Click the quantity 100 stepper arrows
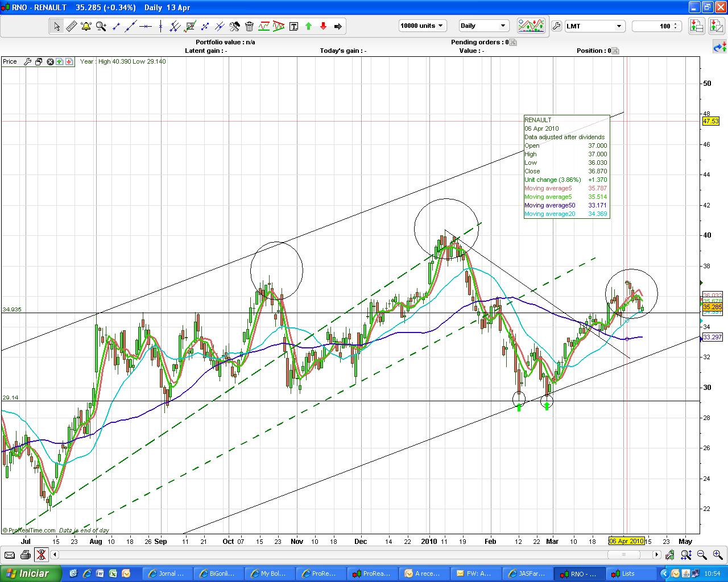The image size is (728, 582). pos(675,26)
